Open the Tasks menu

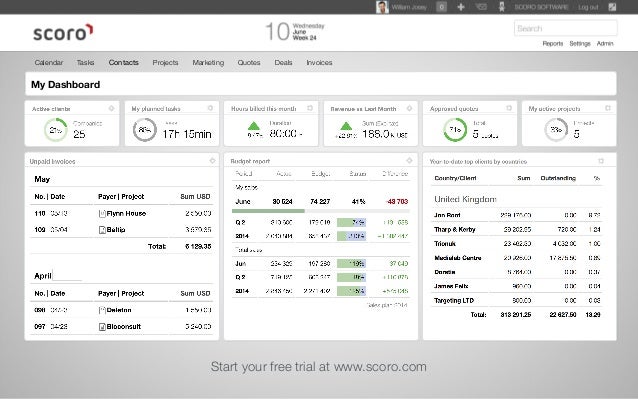[85, 63]
